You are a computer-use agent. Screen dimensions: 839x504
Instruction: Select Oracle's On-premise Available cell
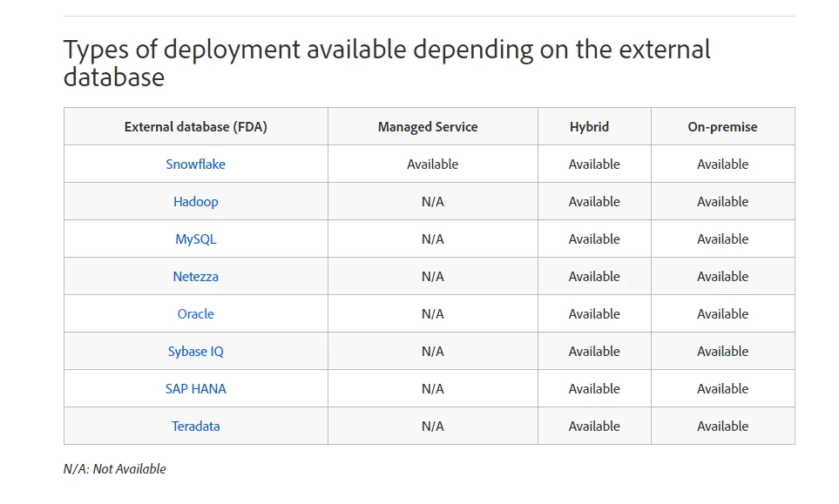click(x=722, y=313)
